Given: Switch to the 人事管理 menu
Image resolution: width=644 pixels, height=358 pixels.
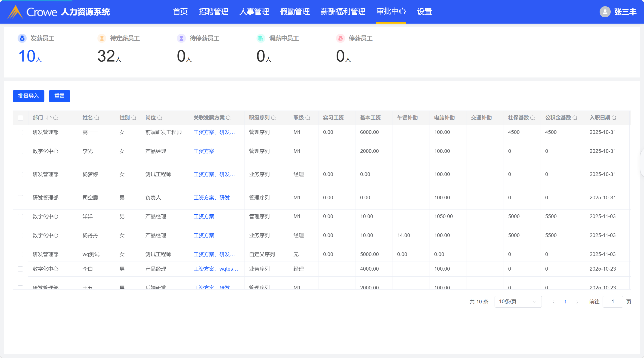Looking at the screenshot, I should [254, 12].
